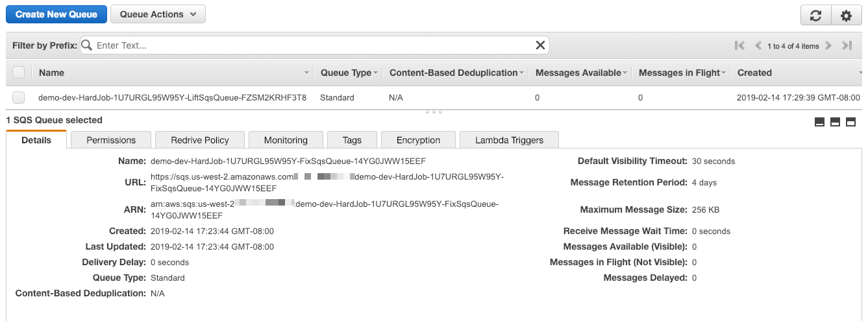
Task: Click the magnifier icon in the filter box
Action: (x=86, y=45)
